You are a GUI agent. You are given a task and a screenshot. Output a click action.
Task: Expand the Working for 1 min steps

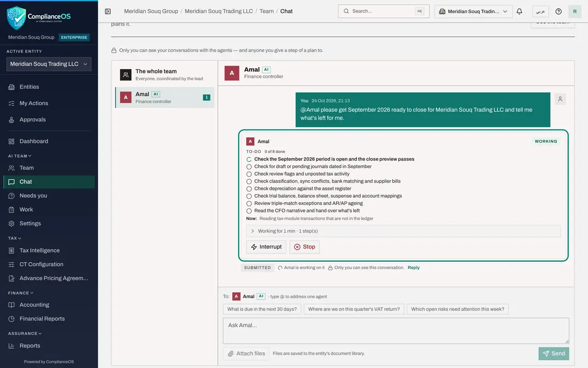[403, 231]
